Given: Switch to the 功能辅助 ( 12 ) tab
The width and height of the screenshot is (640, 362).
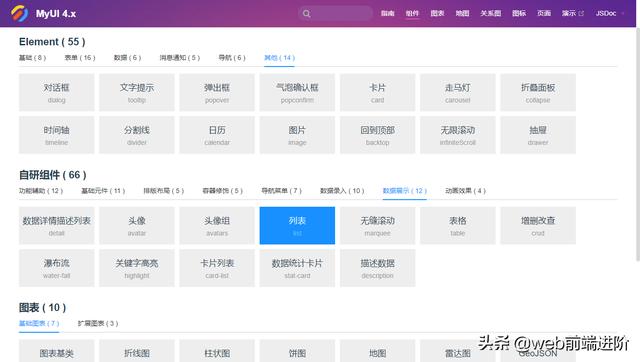Looking at the screenshot, I should [x=41, y=191].
